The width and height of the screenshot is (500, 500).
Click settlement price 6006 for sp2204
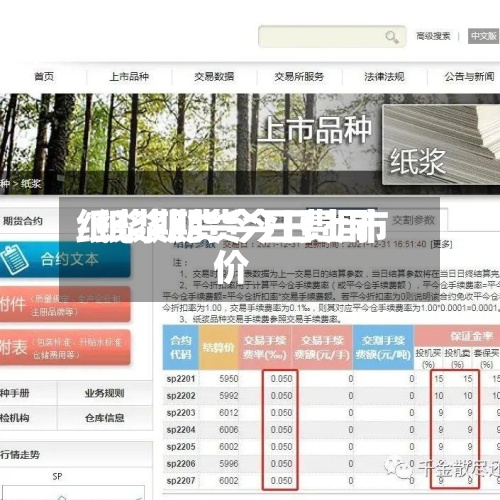pyautogui.click(x=229, y=430)
